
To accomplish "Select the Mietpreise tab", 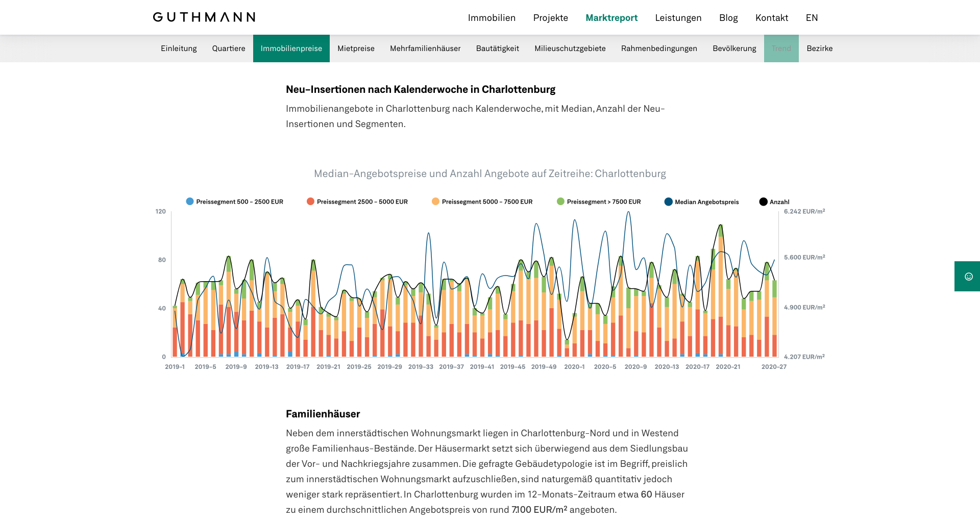I will (356, 48).
